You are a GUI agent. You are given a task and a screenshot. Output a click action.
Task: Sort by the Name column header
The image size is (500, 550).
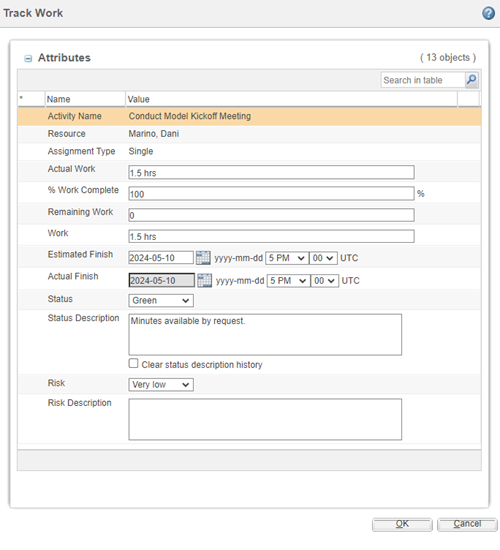(x=85, y=99)
